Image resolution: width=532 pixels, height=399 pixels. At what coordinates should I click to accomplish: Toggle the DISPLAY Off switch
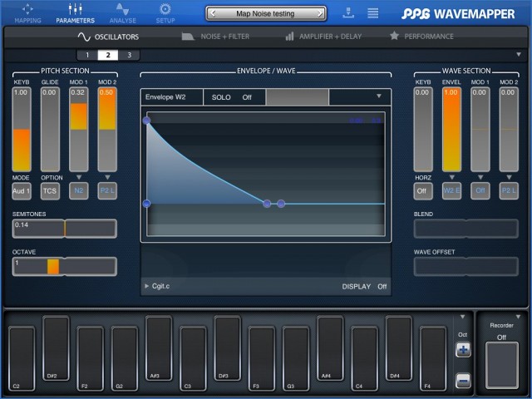coord(365,287)
